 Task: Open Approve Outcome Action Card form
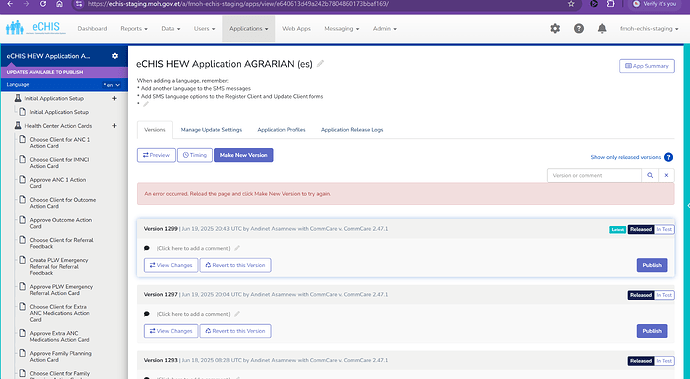tap(61, 223)
